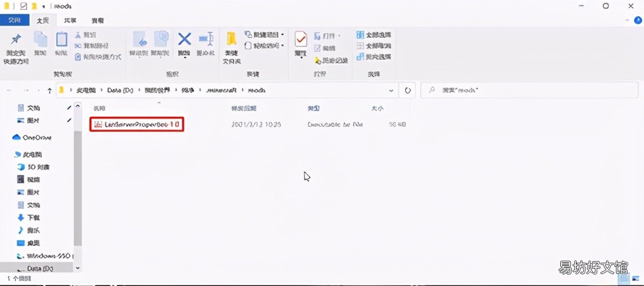Open Music in the navigation pane
This screenshot has width=644, height=286.
(28, 230)
